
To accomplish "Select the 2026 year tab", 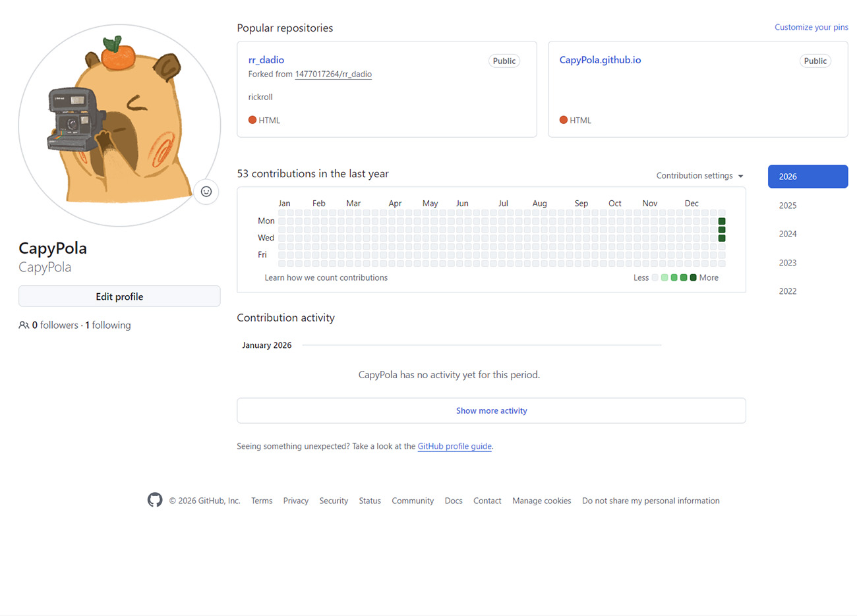I will click(808, 177).
